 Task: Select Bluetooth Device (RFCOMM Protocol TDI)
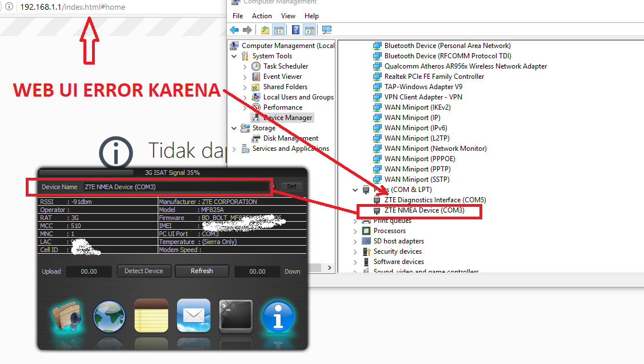[x=447, y=56]
